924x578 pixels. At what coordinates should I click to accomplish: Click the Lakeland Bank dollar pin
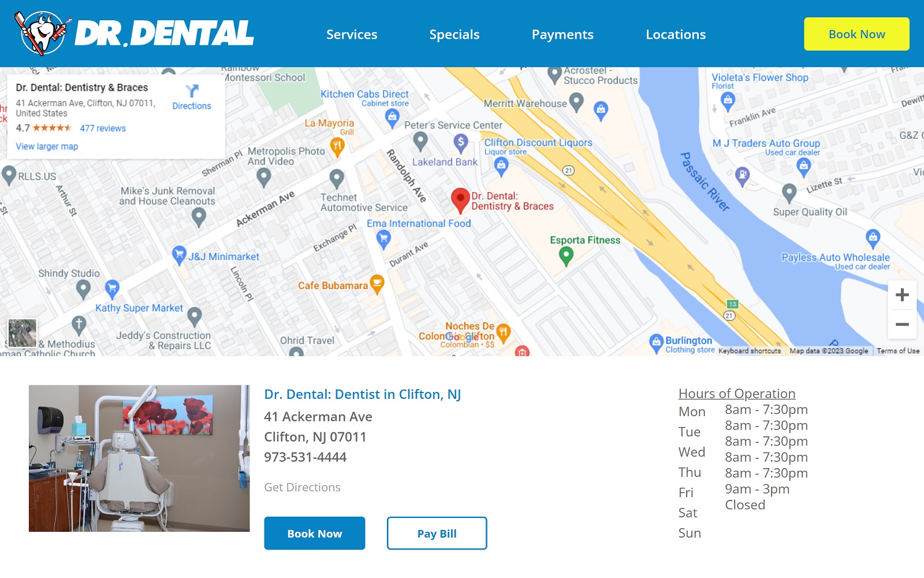pos(460,142)
